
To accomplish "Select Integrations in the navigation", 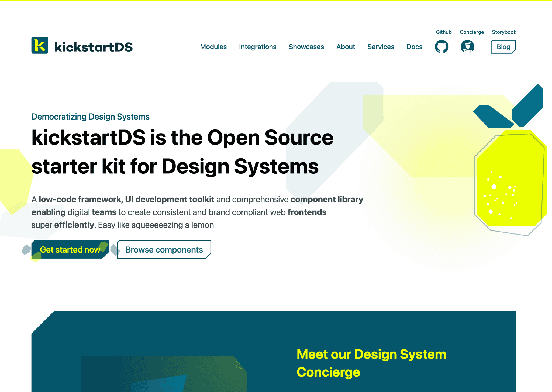I will (x=258, y=47).
